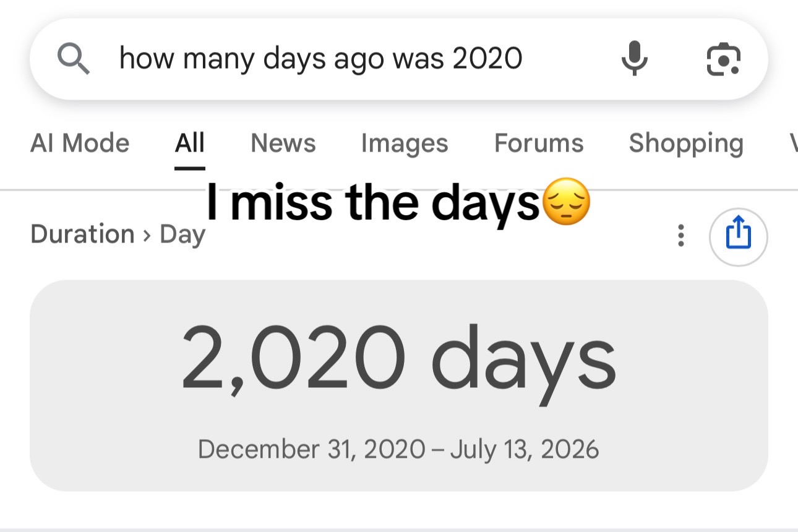Click the chevron between Duration and Day

[x=147, y=235]
